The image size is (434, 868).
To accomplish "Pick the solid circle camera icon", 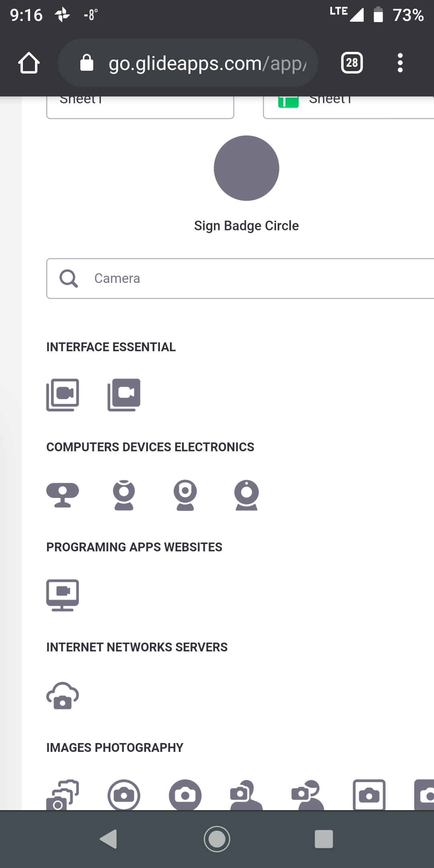I will point(185,795).
